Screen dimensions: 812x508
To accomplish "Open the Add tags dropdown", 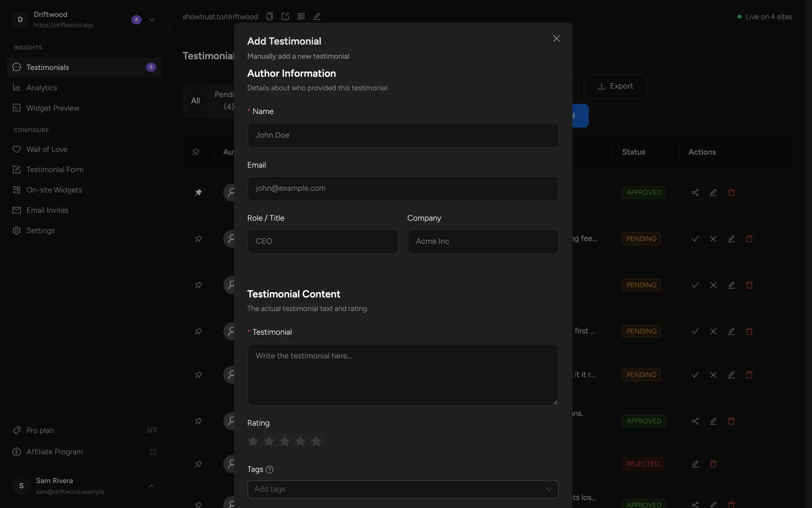I will point(403,489).
